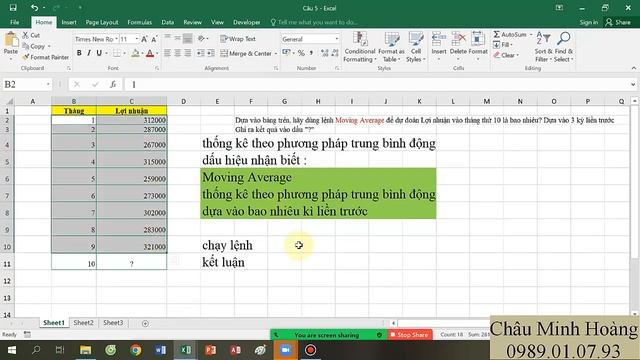
Task: Align text right
Action: [x=187, y=53]
